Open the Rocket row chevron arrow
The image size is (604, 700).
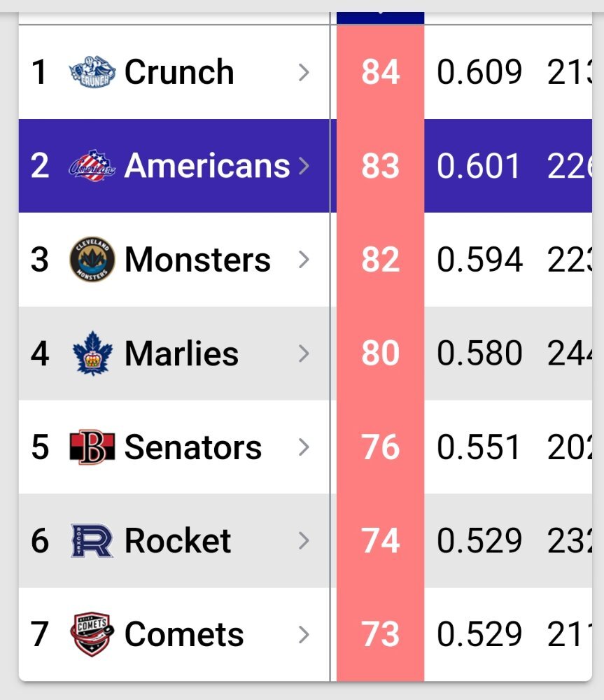[304, 541]
